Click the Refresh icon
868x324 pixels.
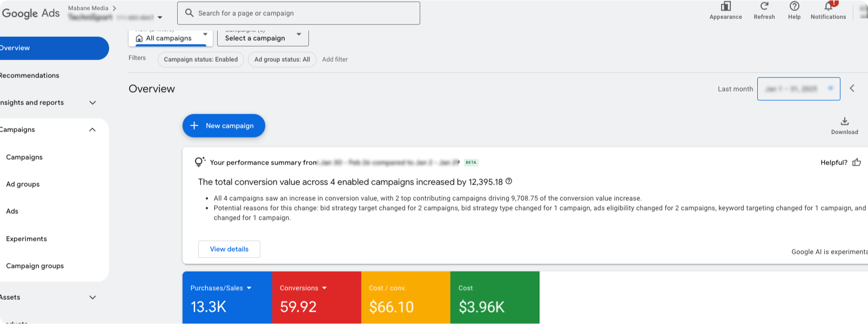[x=764, y=6]
